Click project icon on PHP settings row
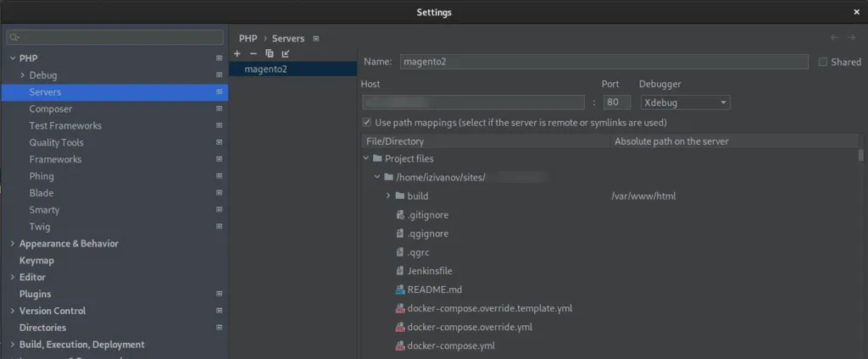This screenshot has width=868, height=359. [220, 58]
